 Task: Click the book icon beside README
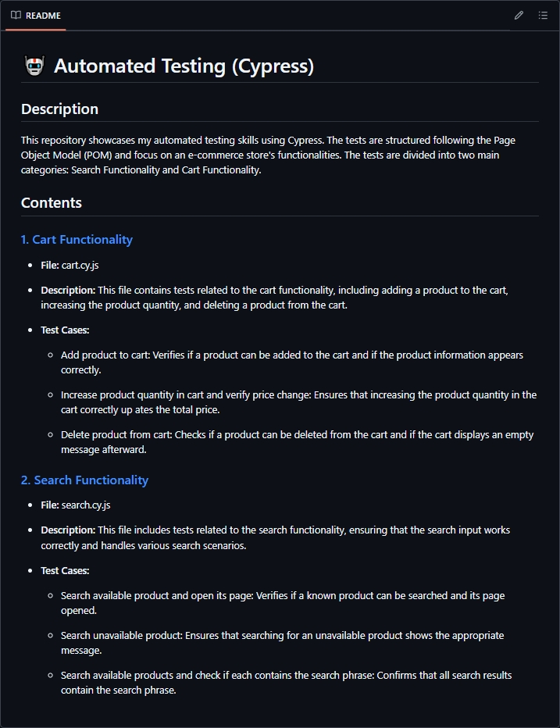click(16, 16)
